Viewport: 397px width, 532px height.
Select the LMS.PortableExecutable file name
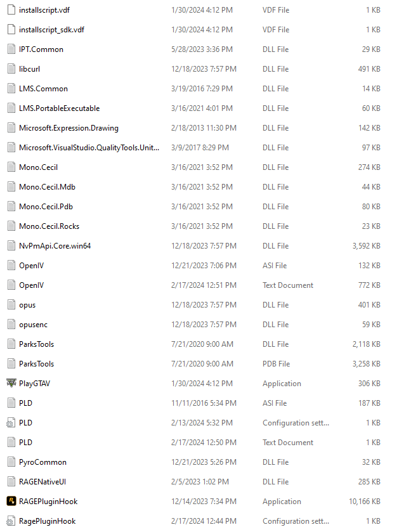tap(59, 108)
